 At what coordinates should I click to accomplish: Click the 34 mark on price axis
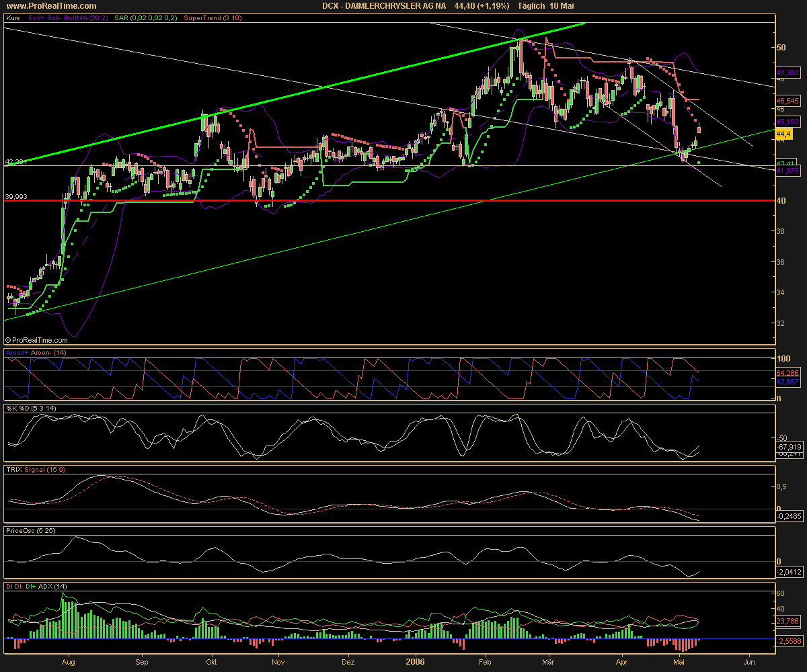tap(781, 292)
